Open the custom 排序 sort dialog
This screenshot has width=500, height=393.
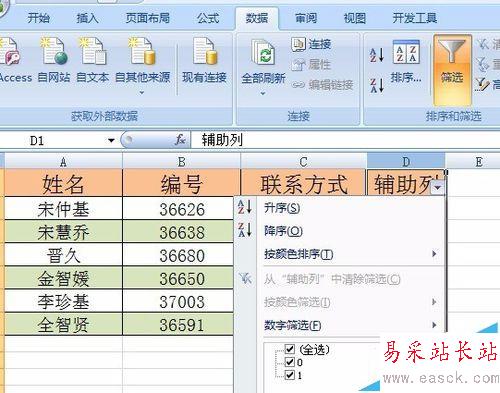(x=406, y=62)
